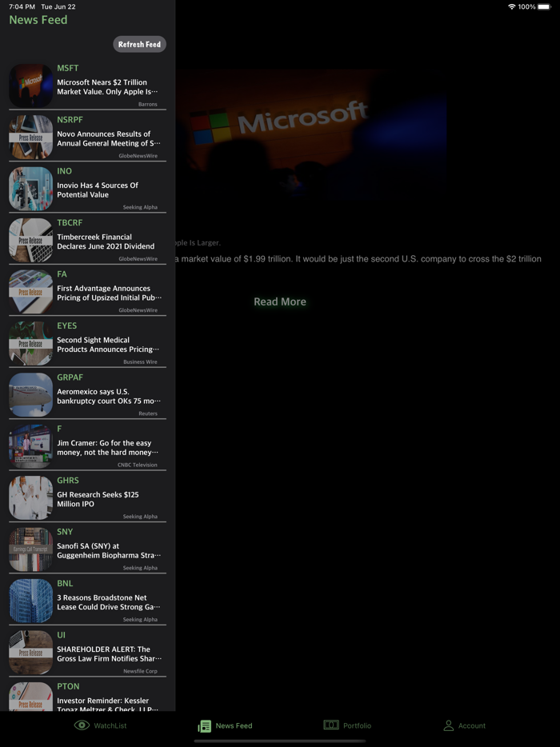Open headline Microsoft Nears $2 Trillion Market Value
Viewport: 560px width, 747px height.
pyautogui.click(x=108, y=86)
